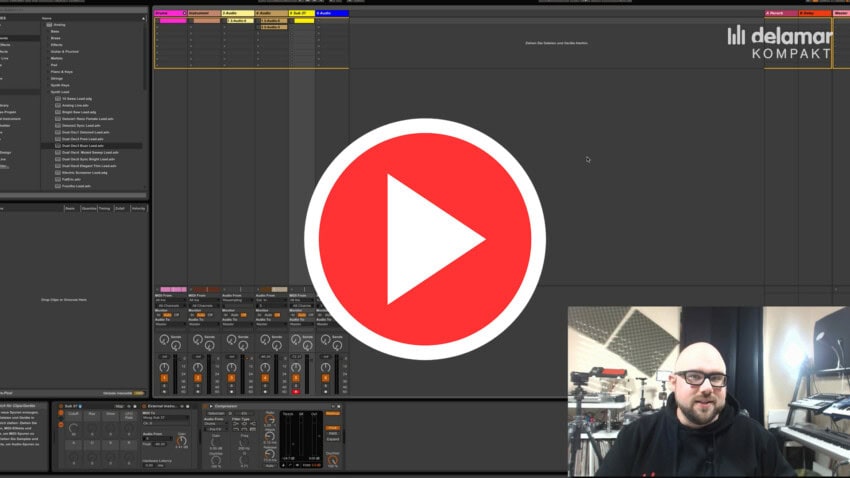The height and width of the screenshot is (478, 850).
Task: Switch Compressor display to collapsed view icon
Action: [284, 466]
